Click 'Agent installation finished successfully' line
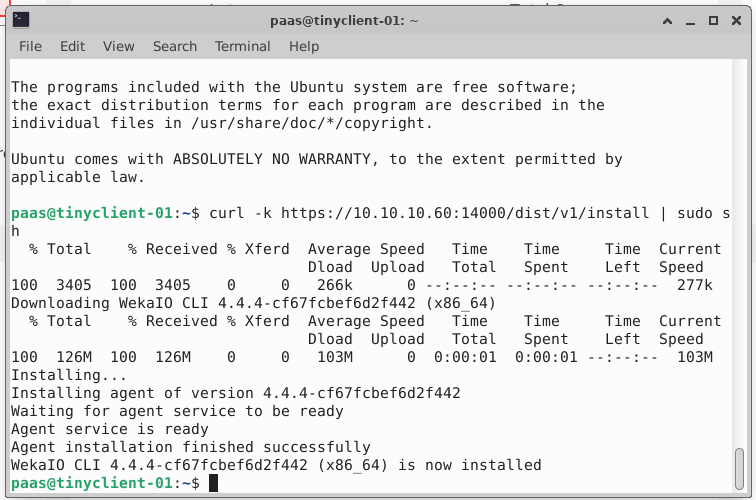756x500 pixels. tap(190, 447)
